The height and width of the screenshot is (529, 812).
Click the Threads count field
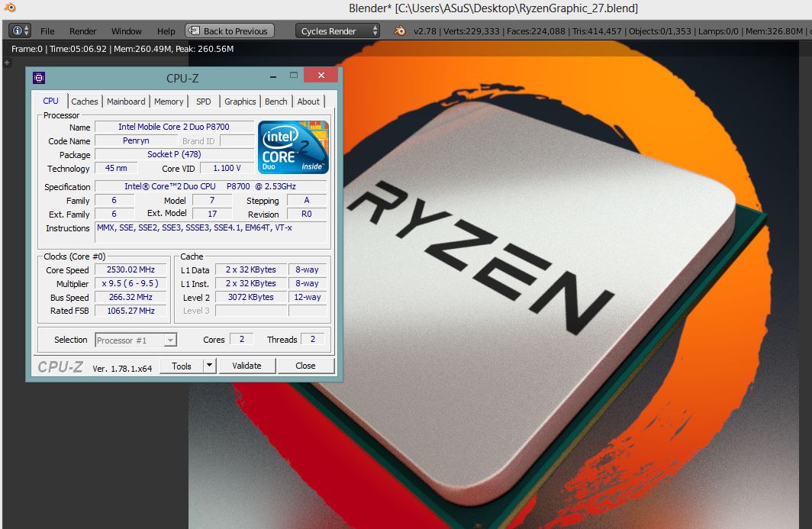pyautogui.click(x=312, y=340)
